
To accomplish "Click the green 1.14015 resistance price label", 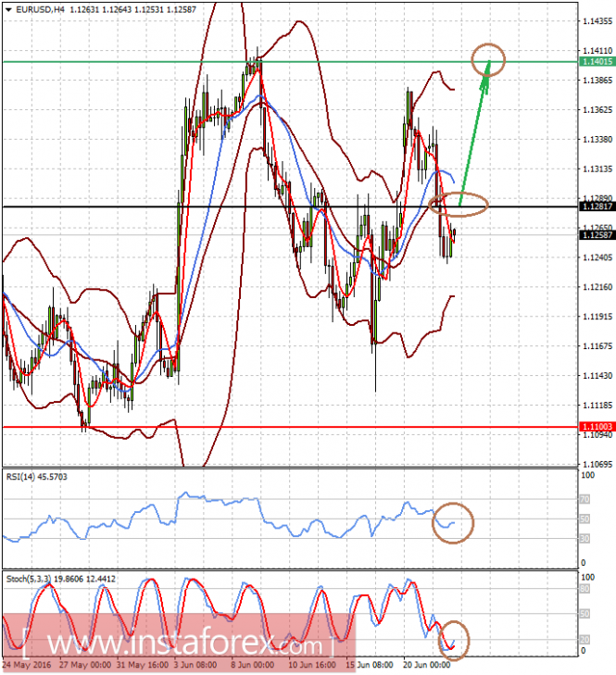I will 597,61.
